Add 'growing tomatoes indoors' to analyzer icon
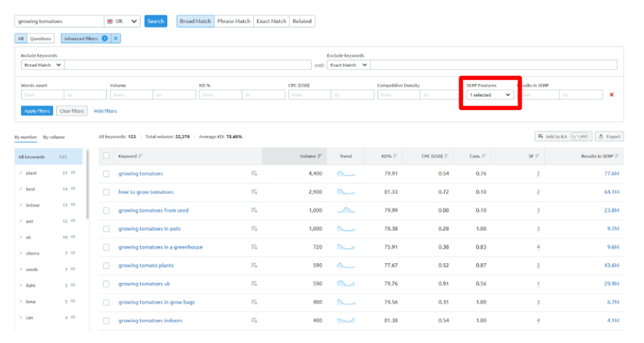This screenshot has height=343, width=644. pyautogui.click(x=255, y=321)
